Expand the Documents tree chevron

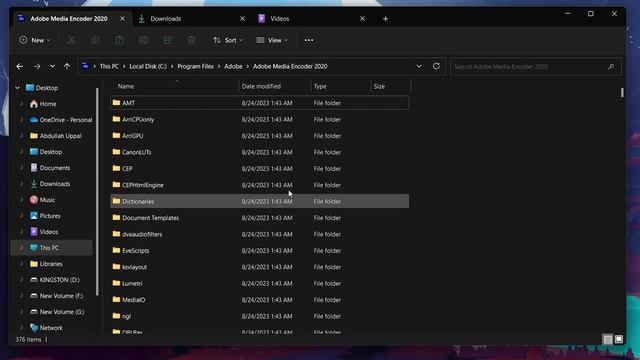coord(22,168)
